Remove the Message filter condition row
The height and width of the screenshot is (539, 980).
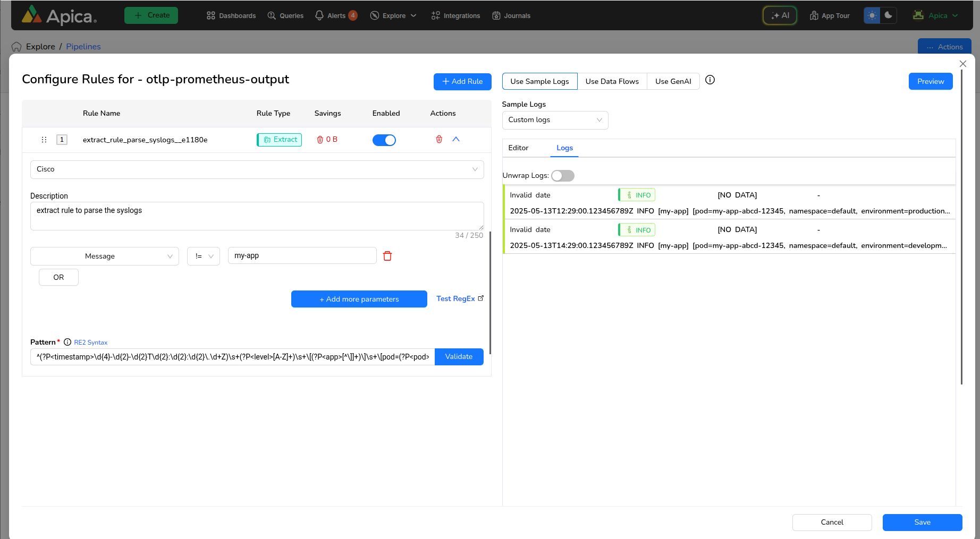(x=387, y=256)
